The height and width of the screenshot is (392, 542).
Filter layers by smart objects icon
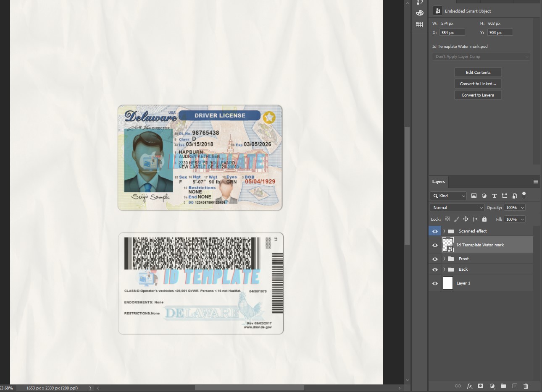[514, 196]
